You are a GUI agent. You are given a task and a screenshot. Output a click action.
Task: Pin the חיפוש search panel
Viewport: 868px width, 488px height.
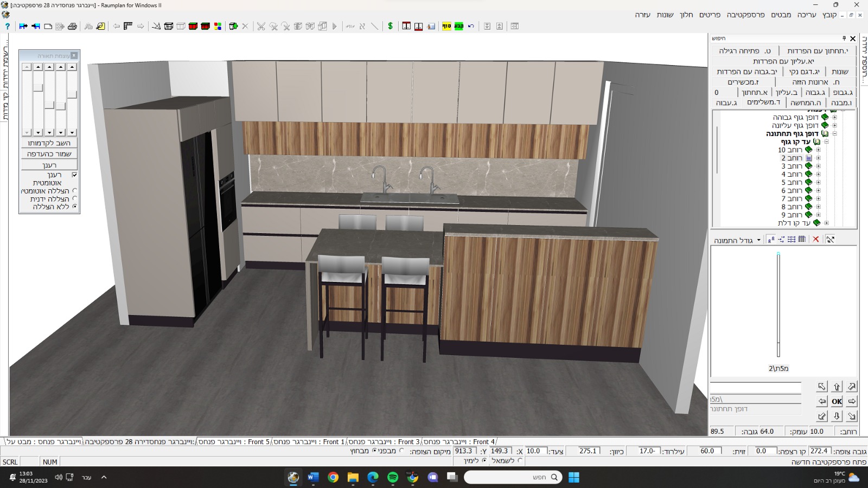tap(844, 38)
